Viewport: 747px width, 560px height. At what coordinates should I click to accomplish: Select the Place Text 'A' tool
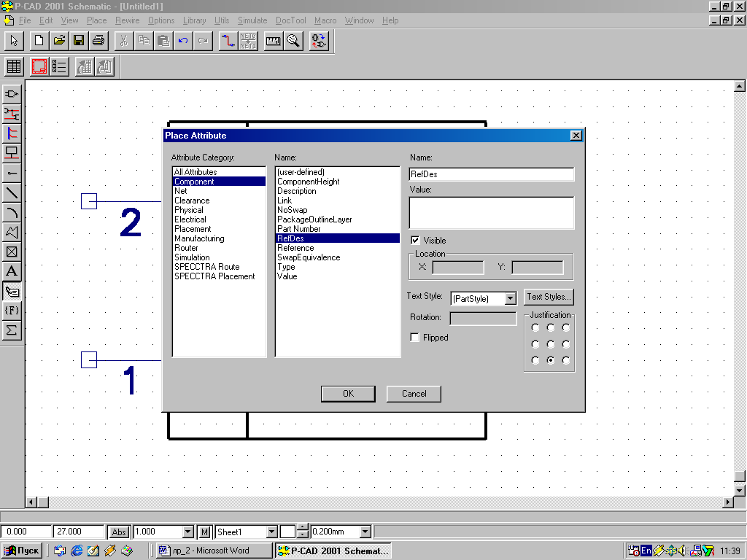[x=12, y=271]
